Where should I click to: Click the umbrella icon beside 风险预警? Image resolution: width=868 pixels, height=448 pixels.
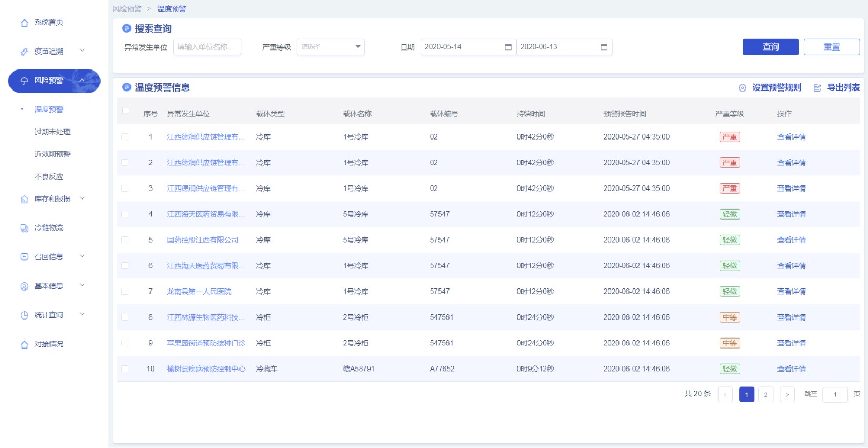point(24,81)
